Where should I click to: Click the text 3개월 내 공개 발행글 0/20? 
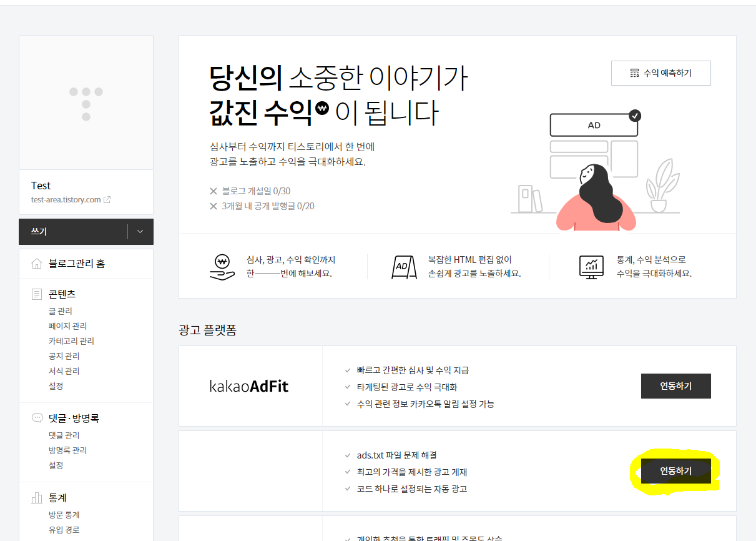(268, 206)
